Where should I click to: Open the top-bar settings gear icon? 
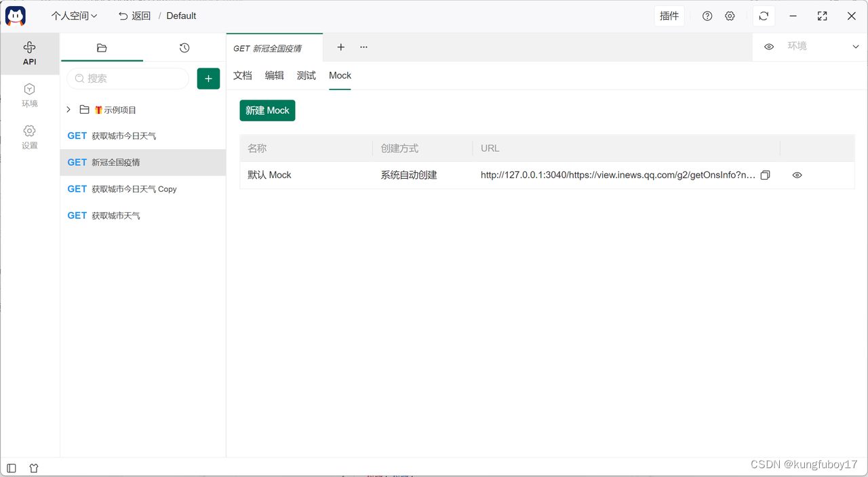click(x=730, y=16)
